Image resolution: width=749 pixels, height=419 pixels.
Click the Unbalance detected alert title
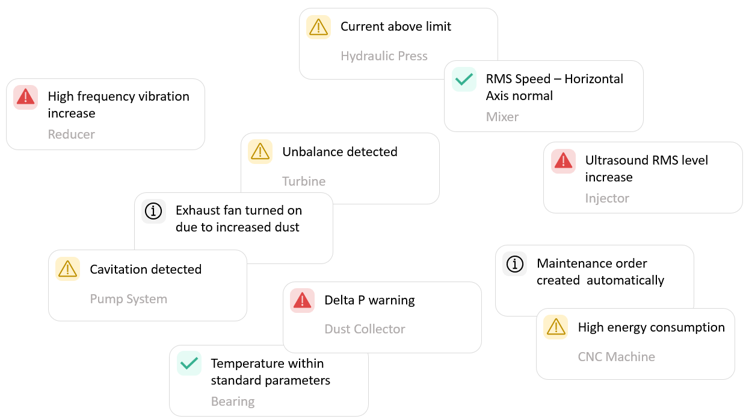click(x=340, y=152)
